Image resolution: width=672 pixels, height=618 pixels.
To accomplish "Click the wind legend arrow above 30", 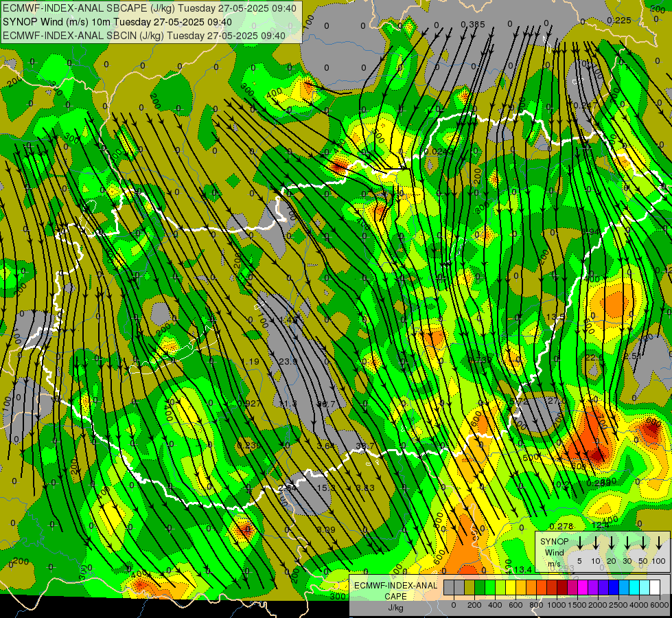I will pos(627,542).
